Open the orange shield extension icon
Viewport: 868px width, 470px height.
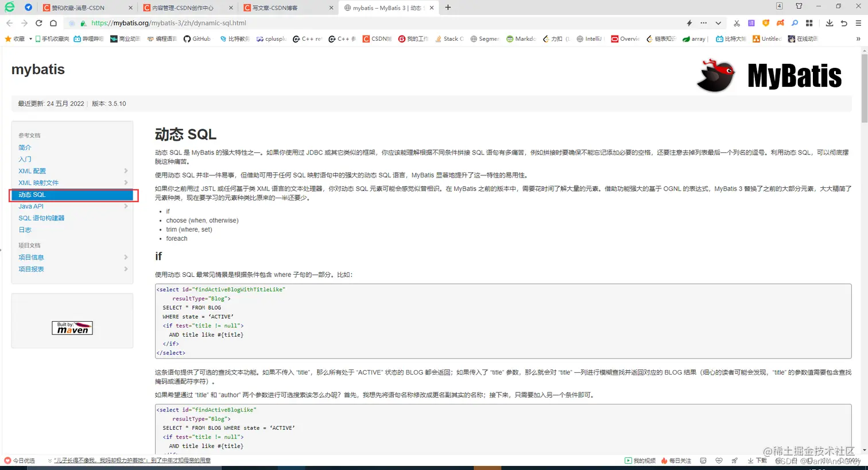(x=766, y=23)
